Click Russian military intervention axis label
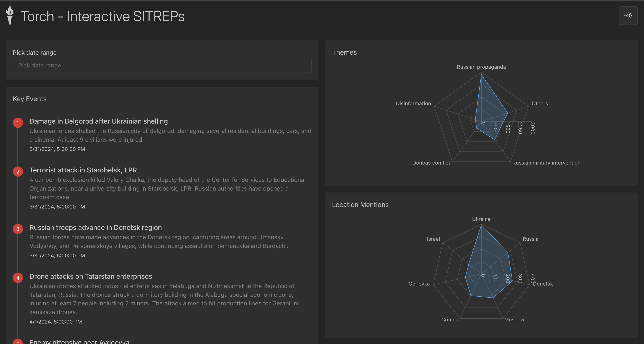The width and height of the screenshot is (644, 344). [x=546, y=163]
